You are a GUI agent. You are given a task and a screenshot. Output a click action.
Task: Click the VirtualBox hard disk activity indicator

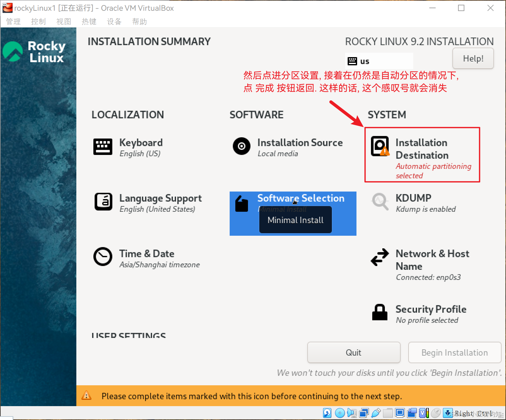coord(327,413)
